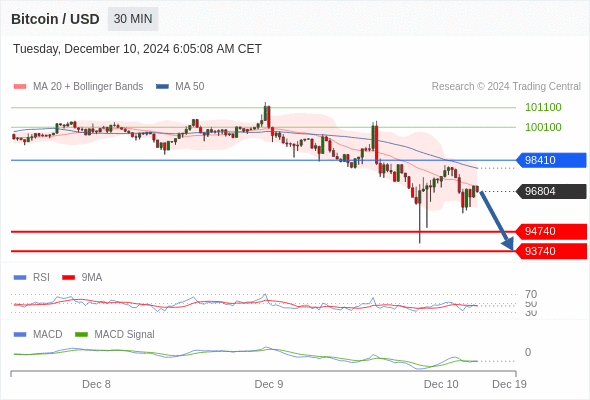Click the MACD Signal legend label
This screenshot has height=400, width=590.
(x=124, y=335)
